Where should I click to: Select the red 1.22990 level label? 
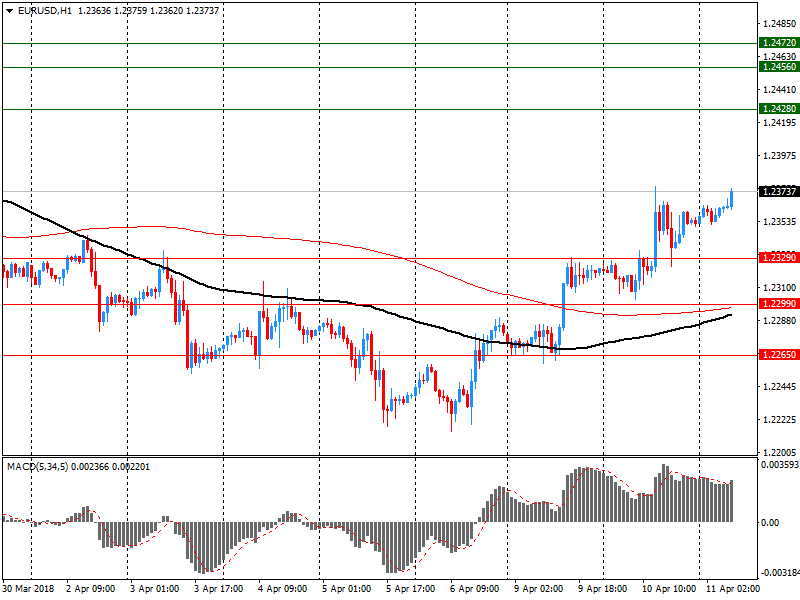point(779,304)
